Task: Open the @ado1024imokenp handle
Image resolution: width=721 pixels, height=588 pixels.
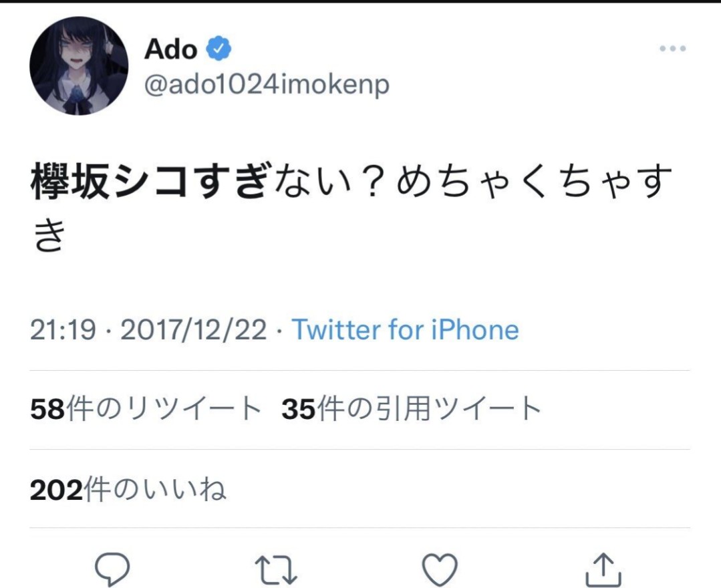Action: 267,85
